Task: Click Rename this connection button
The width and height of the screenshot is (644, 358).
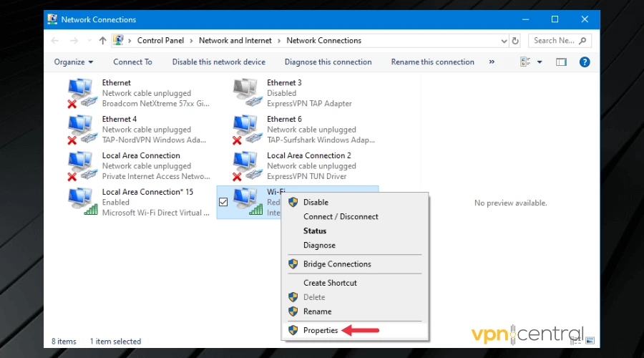Action: tap(432, 62)
